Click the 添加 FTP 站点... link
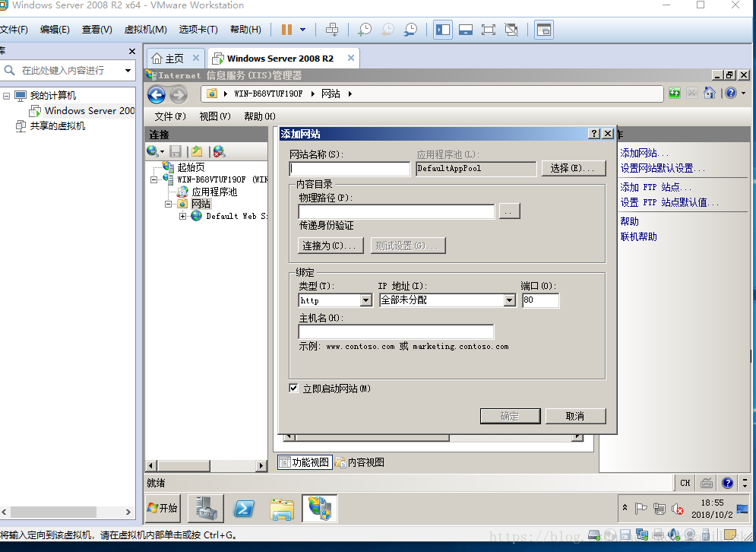Screen dimensions: 756x552 coord(656,187)
